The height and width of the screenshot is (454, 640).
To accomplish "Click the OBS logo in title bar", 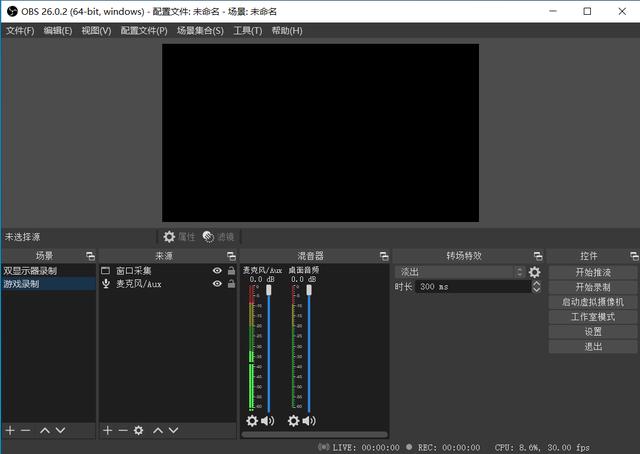I will 12,11.
